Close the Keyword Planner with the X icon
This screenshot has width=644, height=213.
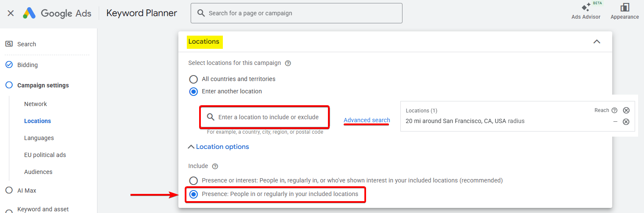11,13
